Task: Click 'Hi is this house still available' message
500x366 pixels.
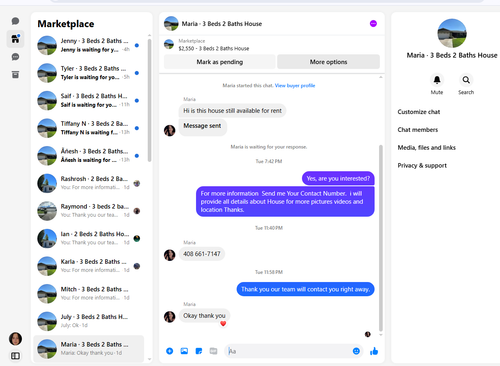Action: tap(232, 111)
